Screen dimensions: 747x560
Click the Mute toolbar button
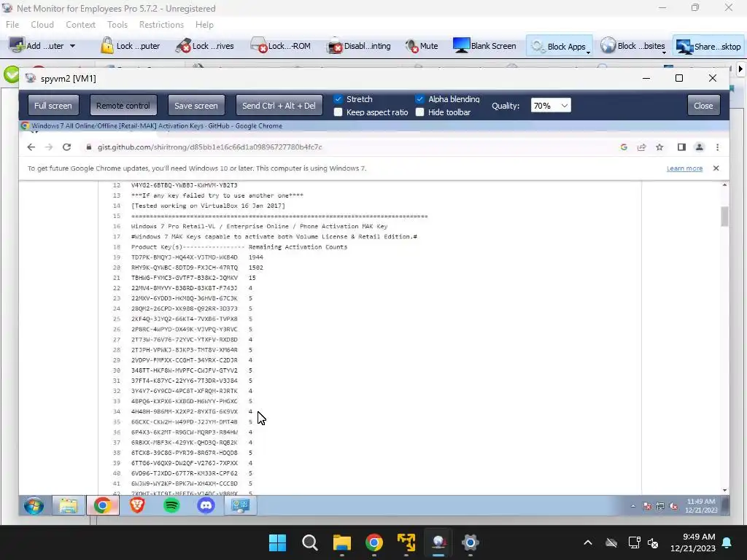pos(422,46)
